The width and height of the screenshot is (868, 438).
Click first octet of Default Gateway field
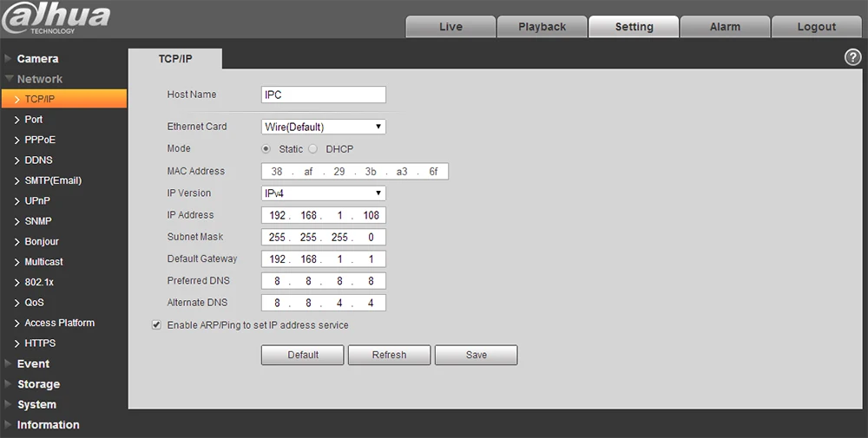(x=277, y=258)
